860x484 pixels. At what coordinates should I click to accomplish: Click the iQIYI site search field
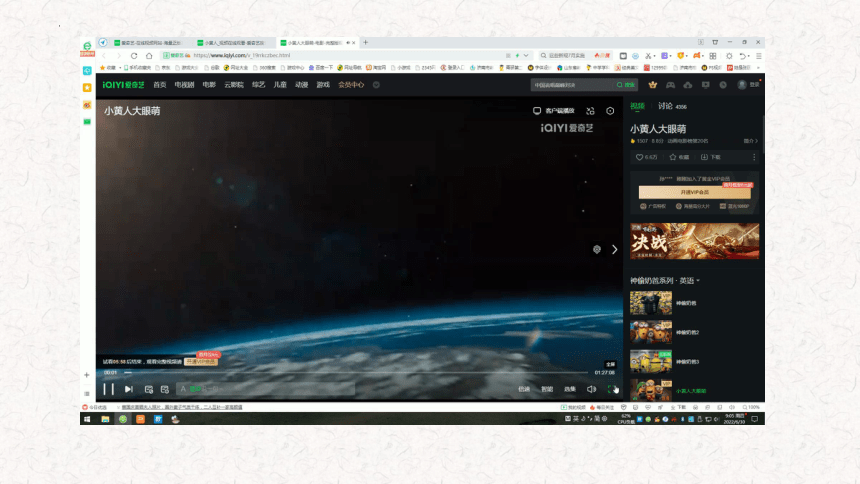572,85
